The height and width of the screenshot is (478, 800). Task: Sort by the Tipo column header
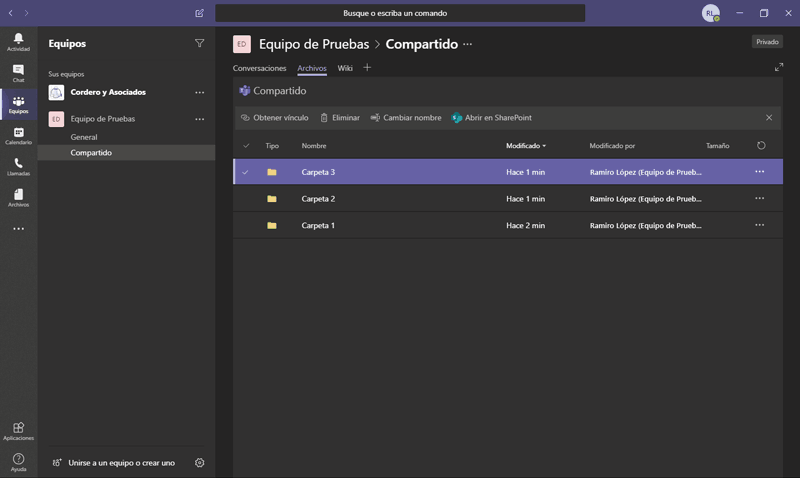[x=272, y=146]
